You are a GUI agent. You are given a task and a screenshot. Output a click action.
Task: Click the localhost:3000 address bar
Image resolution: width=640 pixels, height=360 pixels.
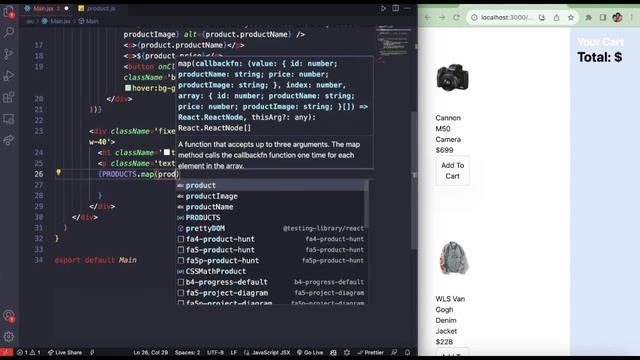point(506,18)
